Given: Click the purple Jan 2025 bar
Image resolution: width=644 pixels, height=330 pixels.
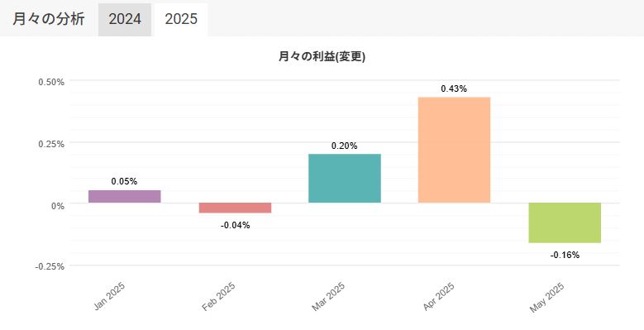Looking at the screenshot, I should (125, 197).
